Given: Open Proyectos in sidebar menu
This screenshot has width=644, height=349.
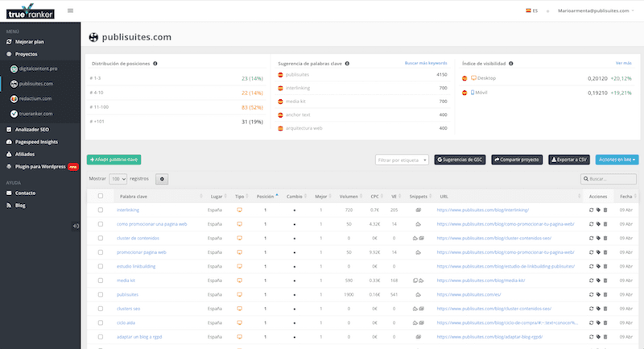Looking at the screenshot, I should pyautogui.click(x=27, y=54).
